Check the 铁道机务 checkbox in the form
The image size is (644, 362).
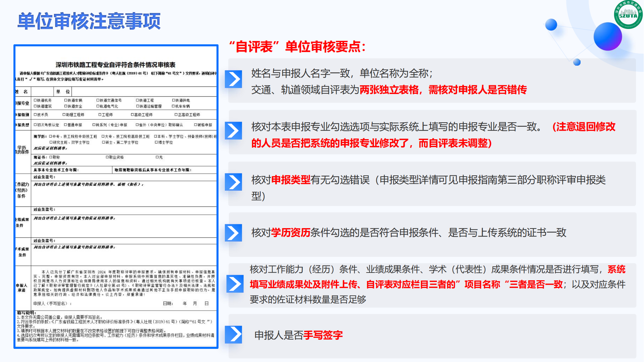[35, 100]
